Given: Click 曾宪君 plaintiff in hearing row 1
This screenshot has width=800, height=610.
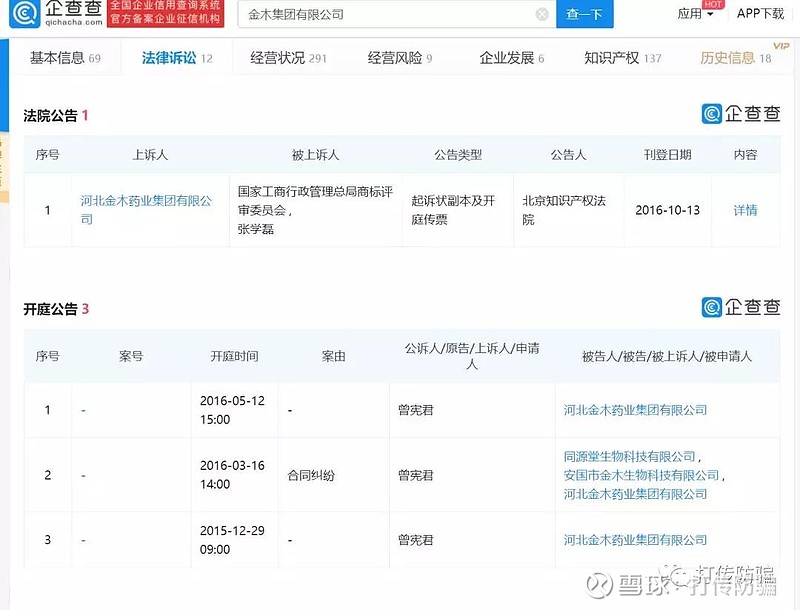Looking at the screenshot, I should [416, 410].
